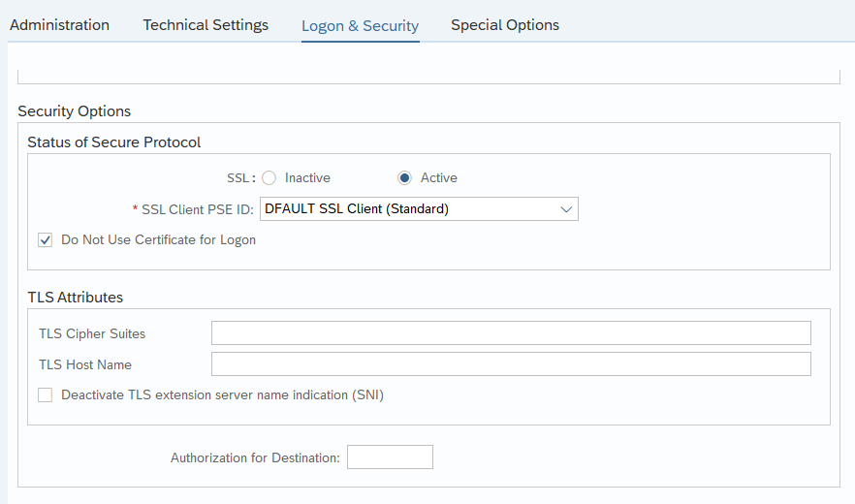Go to the Special Options tab
Image resolution: width=855 pixels, height=504 pixels.
pyautogui.click(x=505, y=25)
